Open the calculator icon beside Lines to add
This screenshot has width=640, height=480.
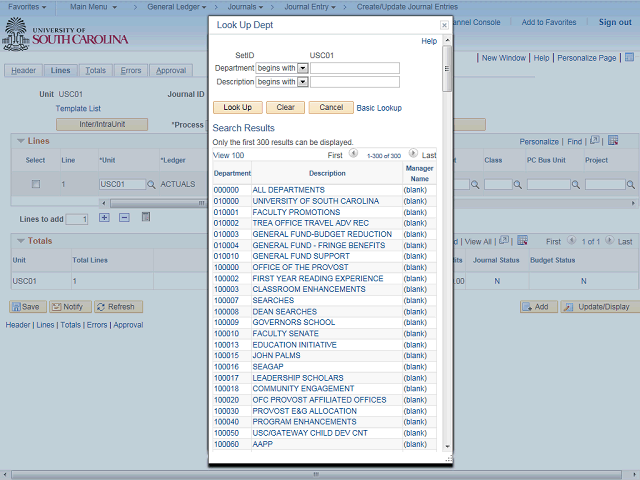(146, 217)
